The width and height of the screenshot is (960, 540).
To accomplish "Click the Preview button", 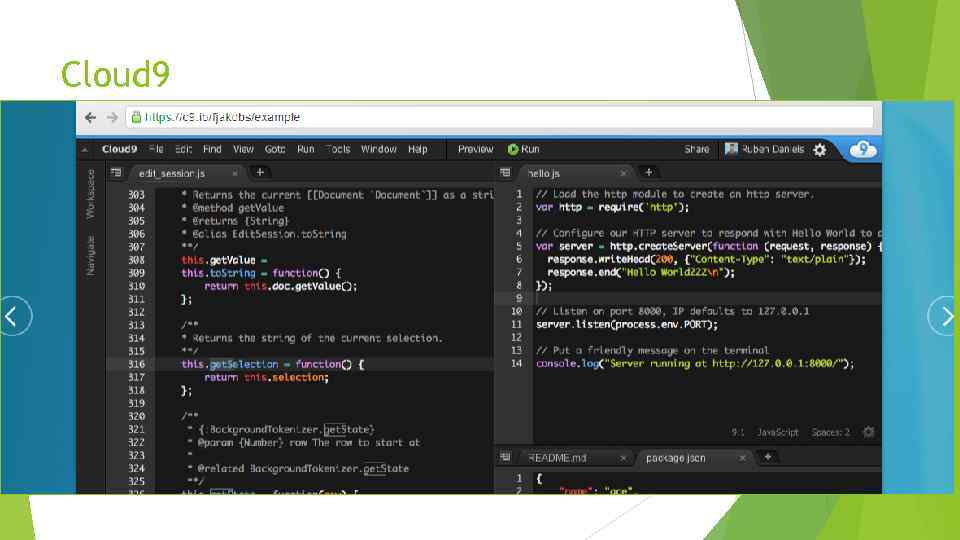I will (x=475, y=149).
